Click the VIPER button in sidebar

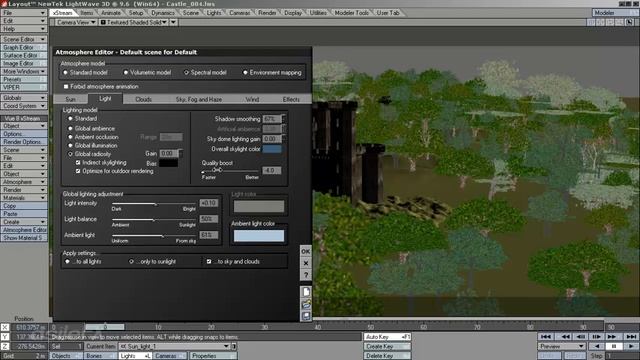coord(24,87)
